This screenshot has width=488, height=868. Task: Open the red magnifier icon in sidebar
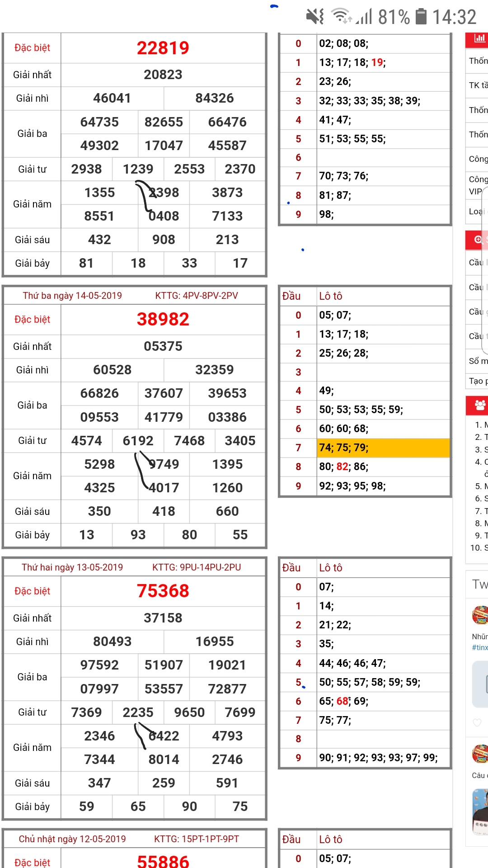coord(479,240)
